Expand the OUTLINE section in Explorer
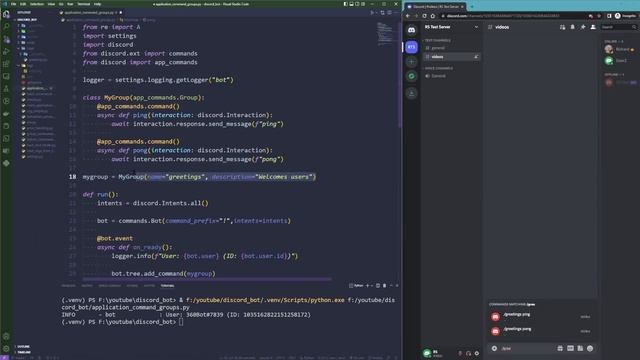Screen dimensions: 640x360 pos(23,347)
